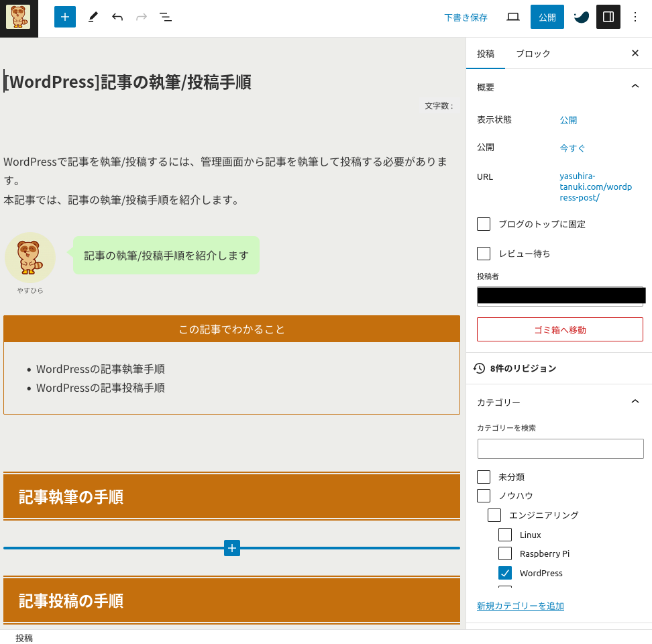
Task: Click the 本記事では paragraph line
Action: [122, 200]
